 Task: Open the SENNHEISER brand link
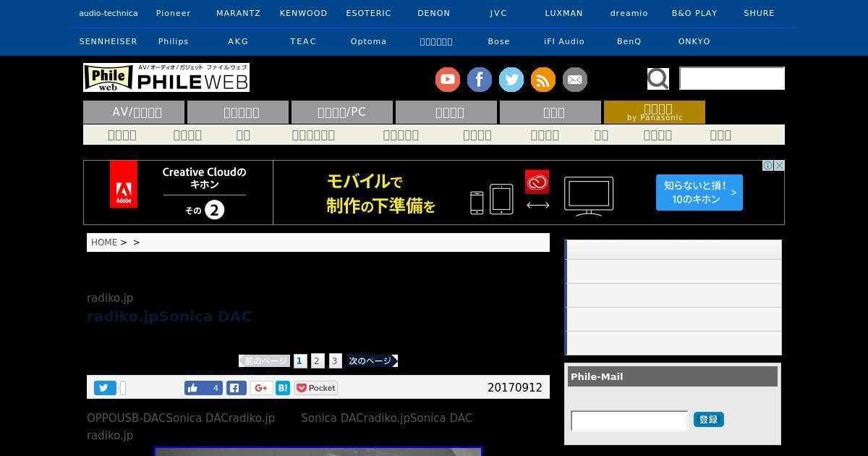tap(109, 41)
